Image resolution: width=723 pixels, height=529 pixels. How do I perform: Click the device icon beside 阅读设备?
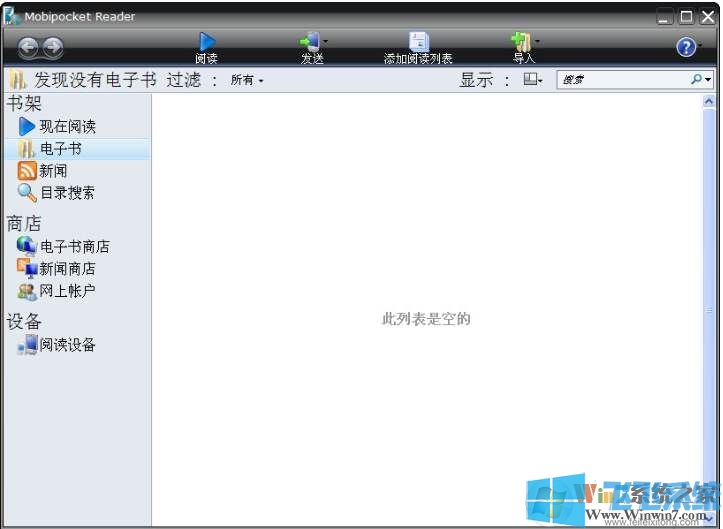pyautogui.click(x=27, y=345)
